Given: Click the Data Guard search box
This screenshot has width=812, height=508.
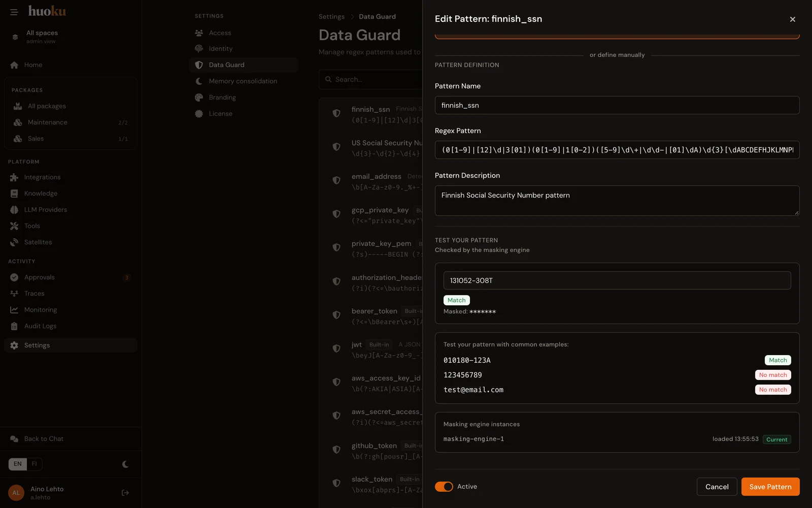Looking at the screenshot, I should [x=370, y=79].
